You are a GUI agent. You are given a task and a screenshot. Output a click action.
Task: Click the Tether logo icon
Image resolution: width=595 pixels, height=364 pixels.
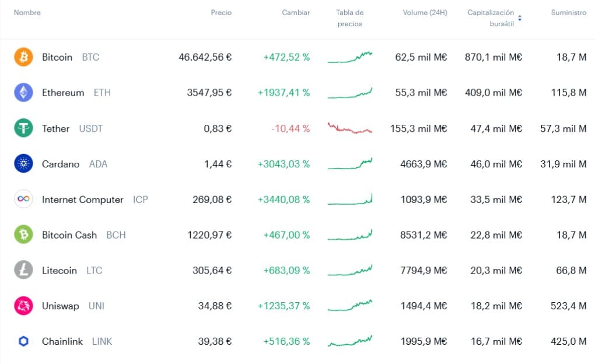(23, 128)
